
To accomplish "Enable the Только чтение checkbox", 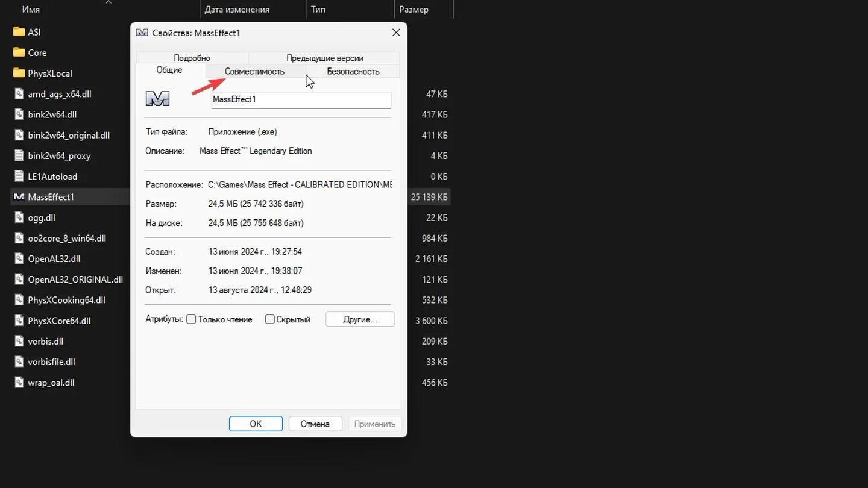I will (x=191, y=319).
